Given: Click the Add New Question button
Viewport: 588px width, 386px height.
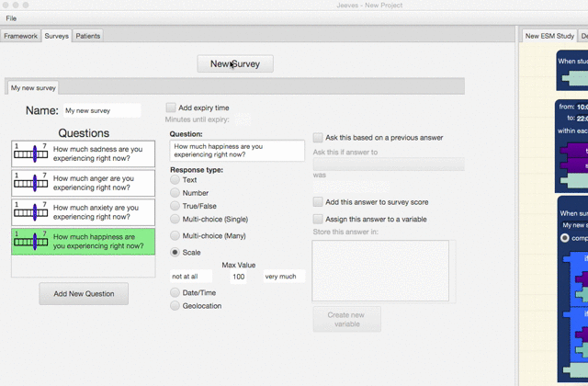Looking at the screenshot, I should 84,294.
